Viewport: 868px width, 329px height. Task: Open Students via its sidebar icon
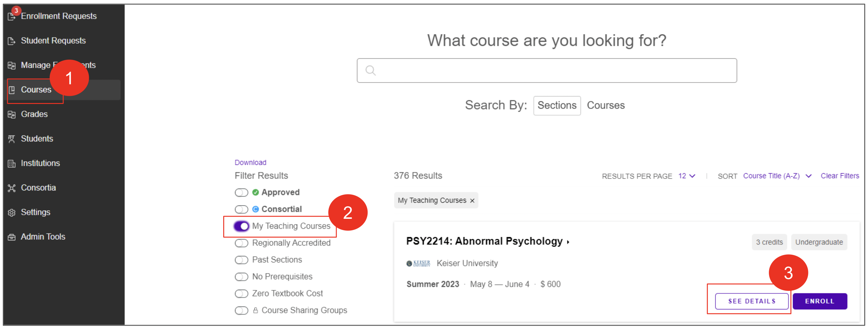pos(12,139)
